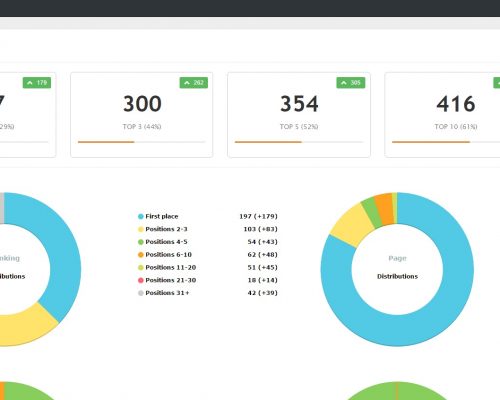Click the green increase badge on TOP 5 card

pos(351,83)
